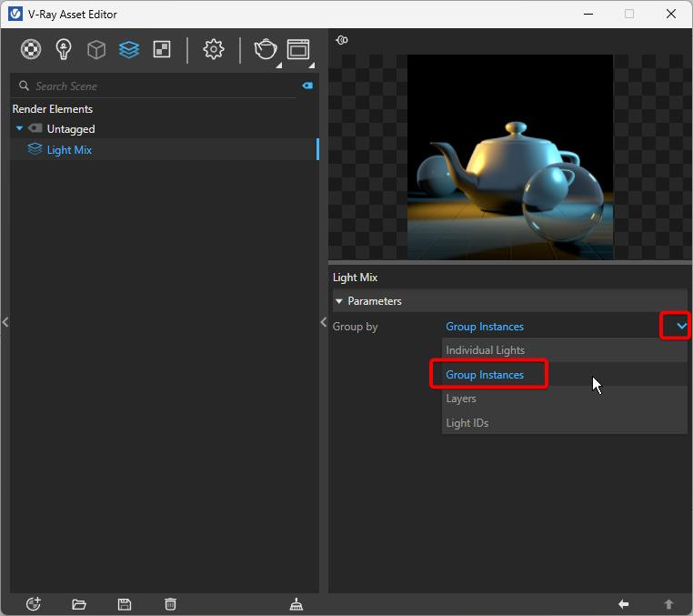Import asset from file folder icon

click(x=79, y=604)
